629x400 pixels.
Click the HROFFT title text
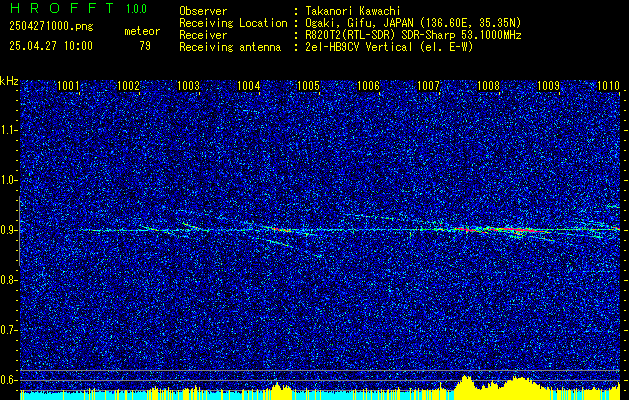click(x=62, y=8)
